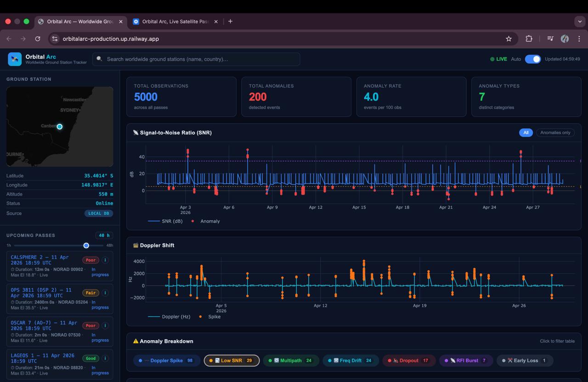The image size is (588, 382).
Task: Focus the ground stations search field
Action: [196, 59]
